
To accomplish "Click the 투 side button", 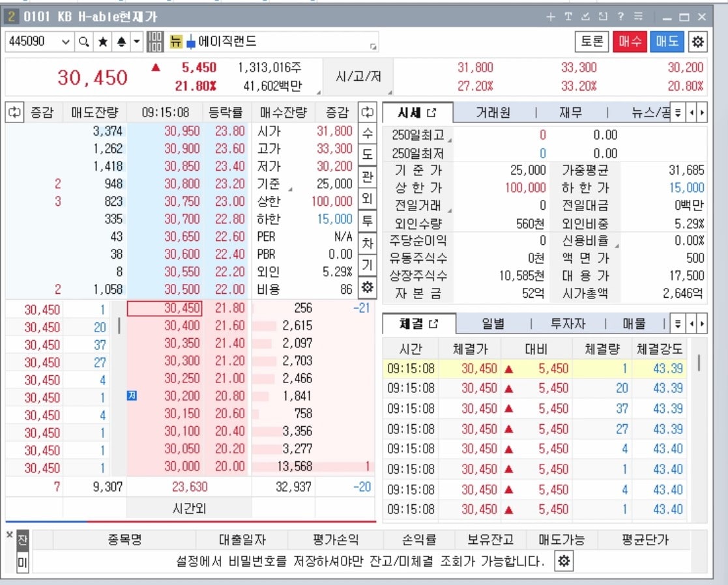I will point(367,221).
